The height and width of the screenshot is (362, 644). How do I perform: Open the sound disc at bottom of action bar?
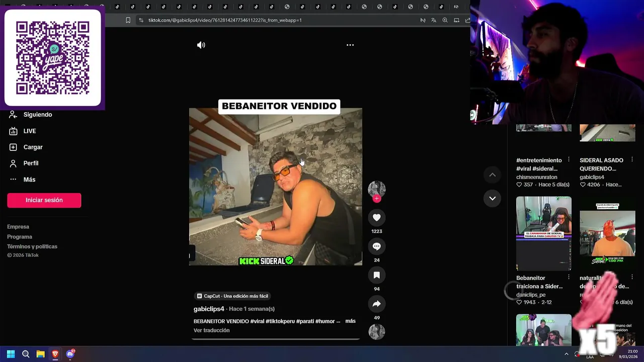point(376,332)
